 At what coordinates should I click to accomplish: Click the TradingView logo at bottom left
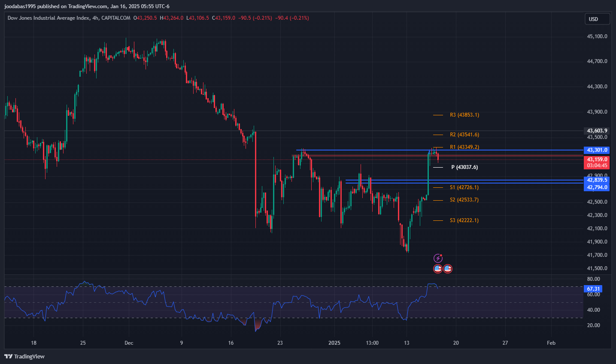(24, 356)
